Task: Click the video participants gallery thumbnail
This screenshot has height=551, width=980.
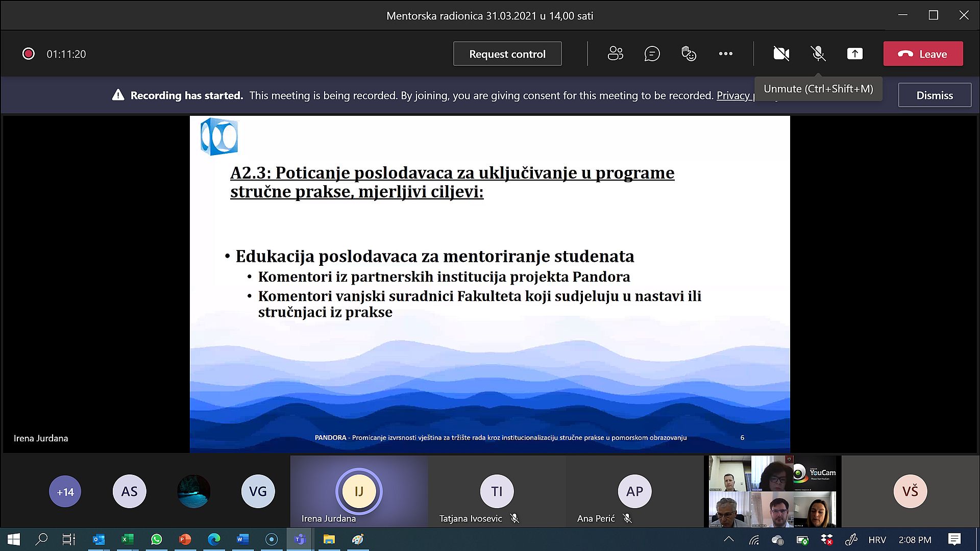Action: (772, 491)
